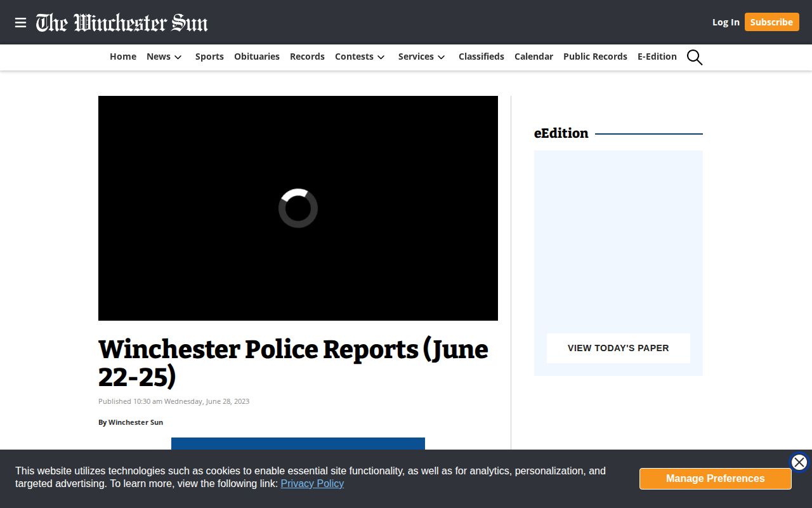
Task: Expand the News dropdown chevron
Action: tap(178, 57)
